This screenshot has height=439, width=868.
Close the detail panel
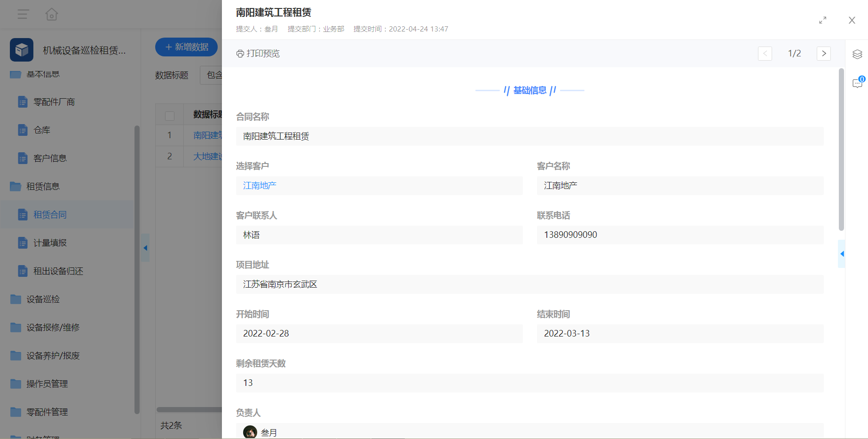tap(852, 20)
